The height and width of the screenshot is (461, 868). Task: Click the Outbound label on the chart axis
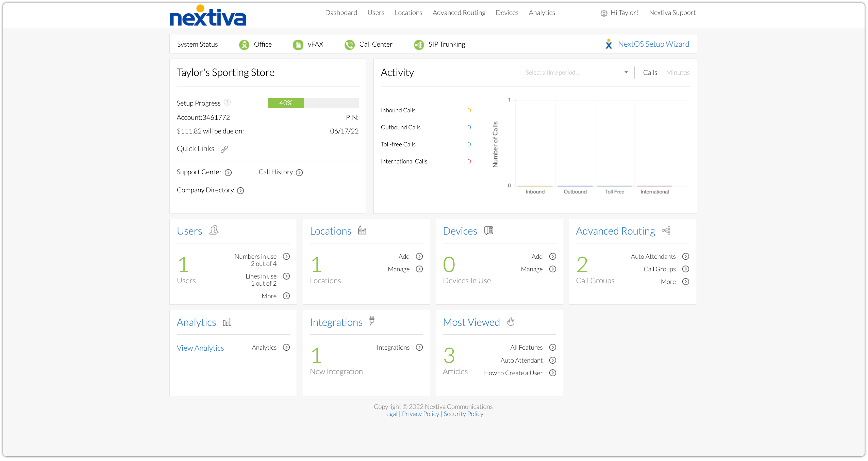(x=575, y=192)
